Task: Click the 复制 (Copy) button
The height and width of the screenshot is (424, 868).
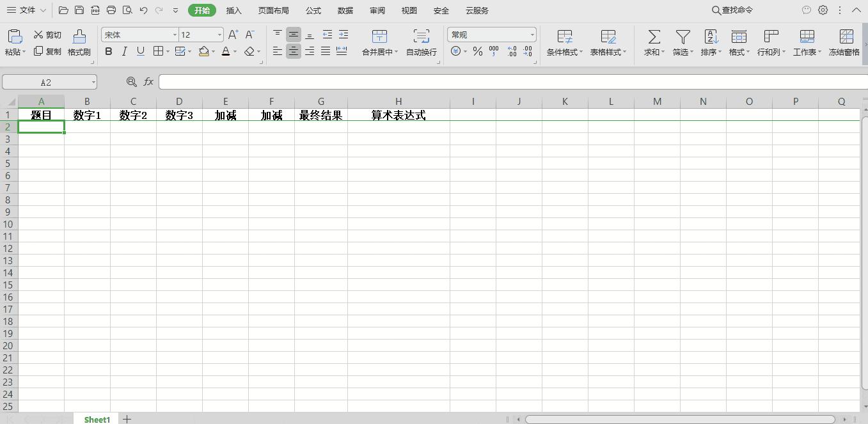Action: coord(47,52)
